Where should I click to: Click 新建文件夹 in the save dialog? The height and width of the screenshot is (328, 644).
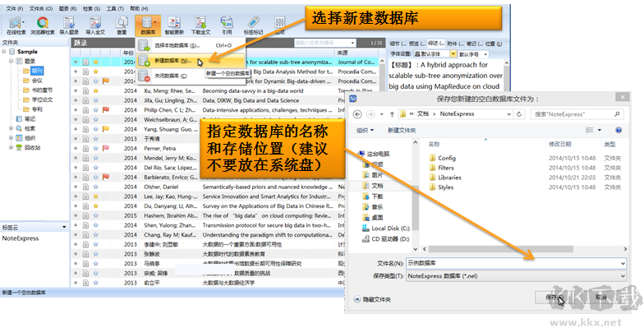(402, 130)
